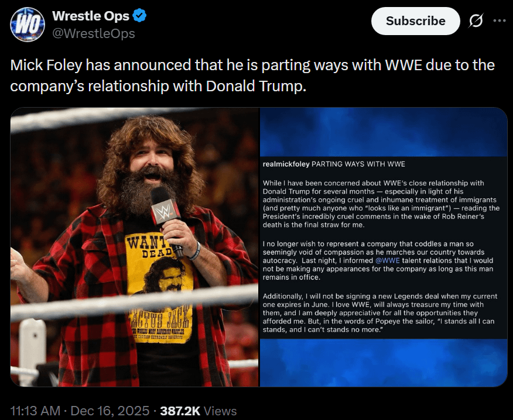Open the Wrestle Ops profile avatar

(x=28, y=25)
